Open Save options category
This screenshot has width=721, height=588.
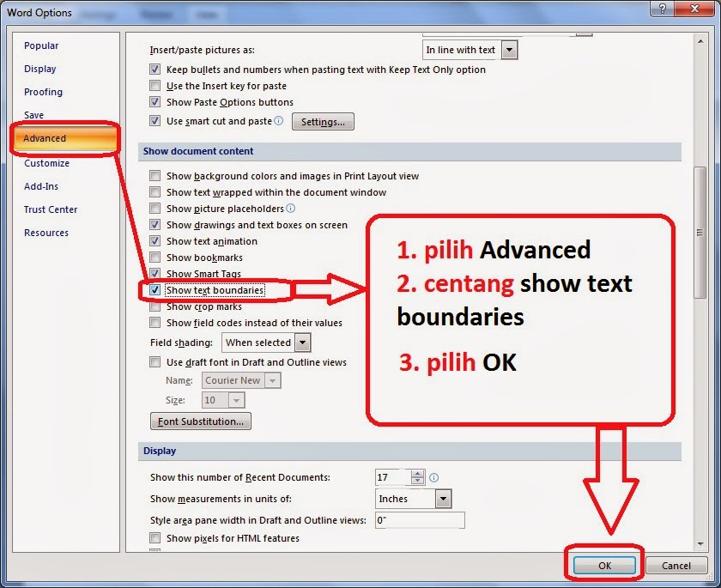click(x=34, y=115)
